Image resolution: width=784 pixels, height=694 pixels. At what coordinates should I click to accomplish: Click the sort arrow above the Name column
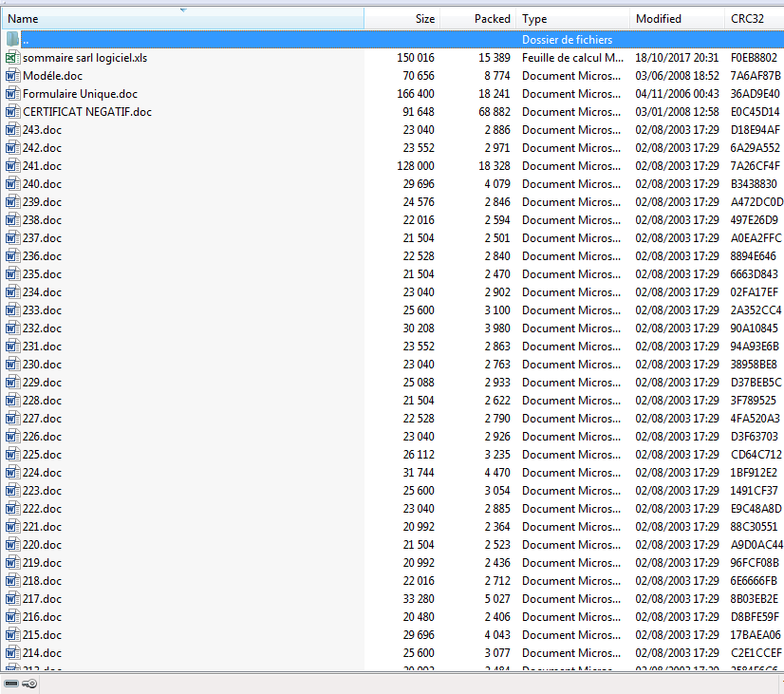pyautogui.click(x=182, y=10)
